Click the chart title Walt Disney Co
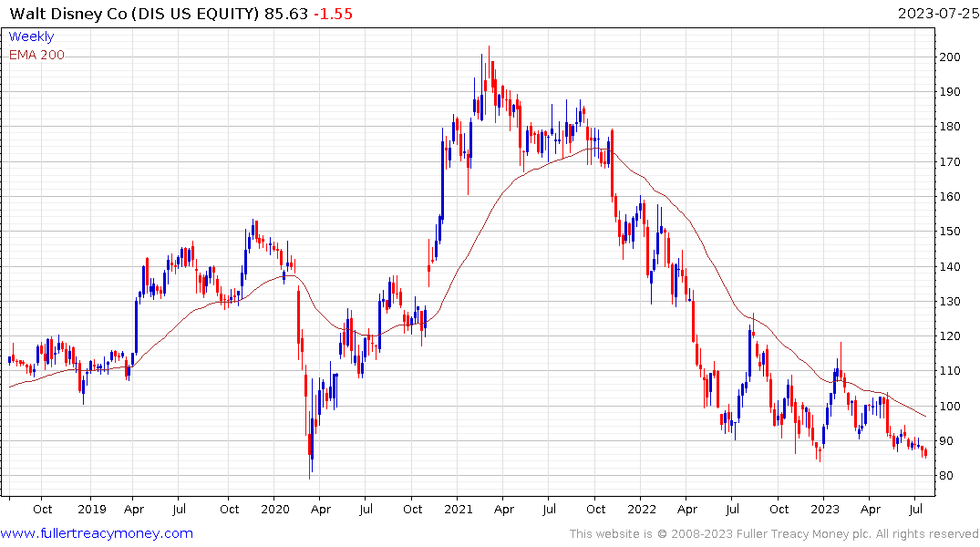The image size is (980, 547). point(68,14)
